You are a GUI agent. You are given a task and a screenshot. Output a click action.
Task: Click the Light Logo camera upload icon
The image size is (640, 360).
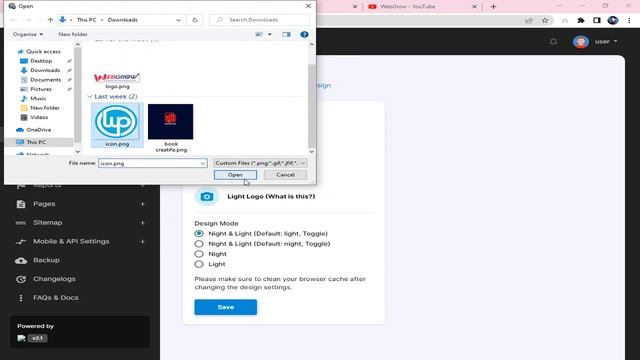[207, 197]
